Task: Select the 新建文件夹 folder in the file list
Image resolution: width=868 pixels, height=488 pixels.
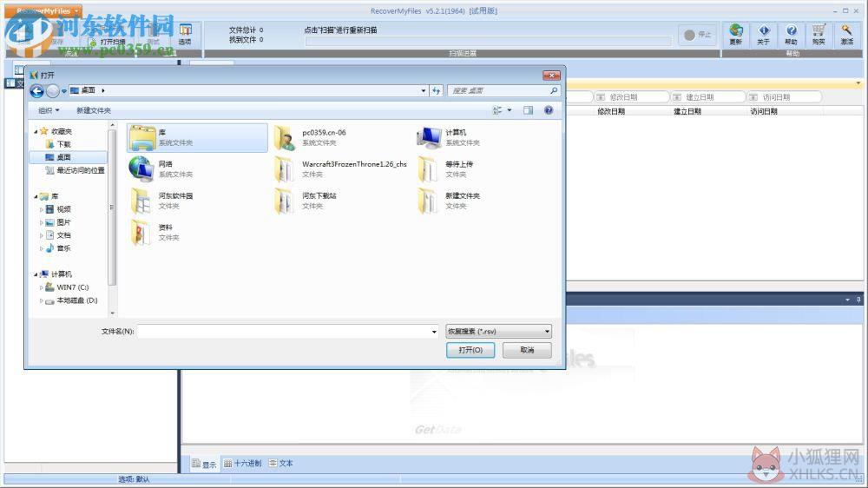Action: click(449, 201)
